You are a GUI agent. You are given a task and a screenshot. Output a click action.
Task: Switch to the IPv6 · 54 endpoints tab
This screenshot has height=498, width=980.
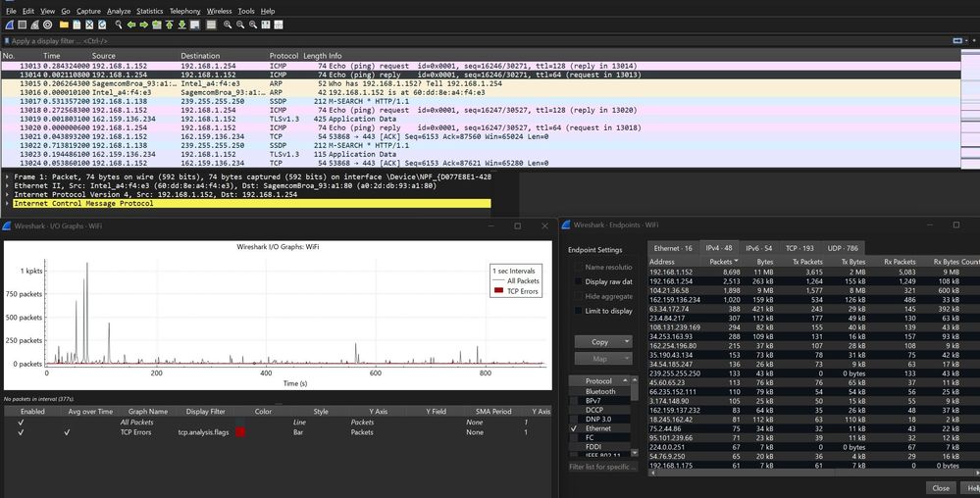click(758, 248)
